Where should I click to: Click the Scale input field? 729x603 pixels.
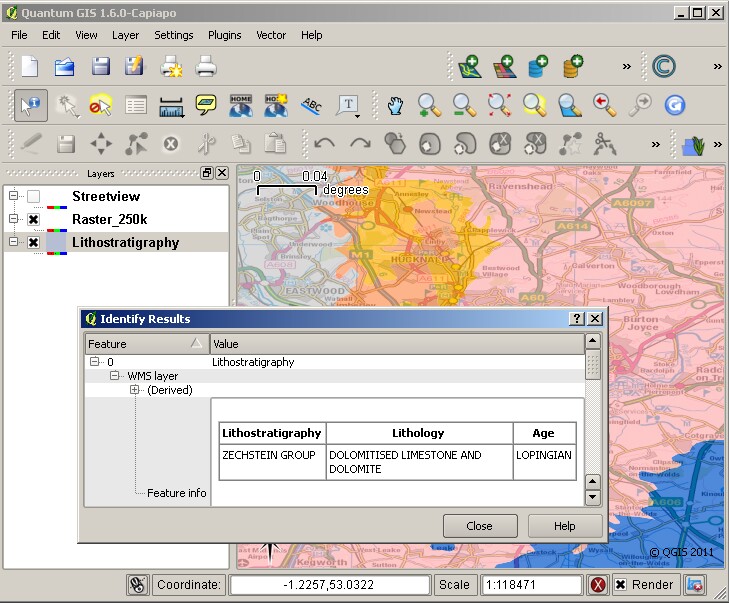click(532, 585)
